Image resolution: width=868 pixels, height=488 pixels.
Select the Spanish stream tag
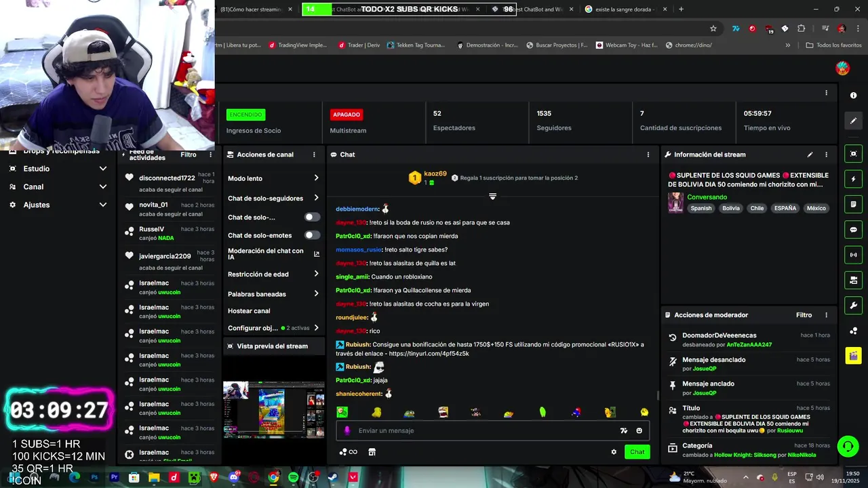pos(701,208)
